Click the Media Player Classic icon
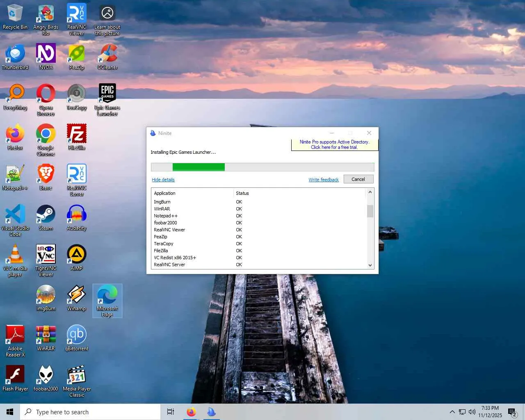Screen dimensions: 525x420 click(77, 381)
